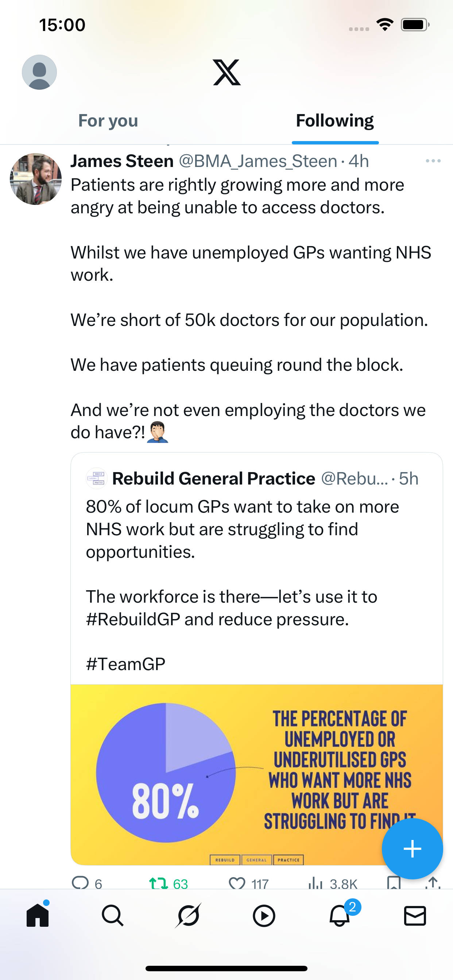
Task: Open the Search magnifier icon
Action: pos(113,916)
